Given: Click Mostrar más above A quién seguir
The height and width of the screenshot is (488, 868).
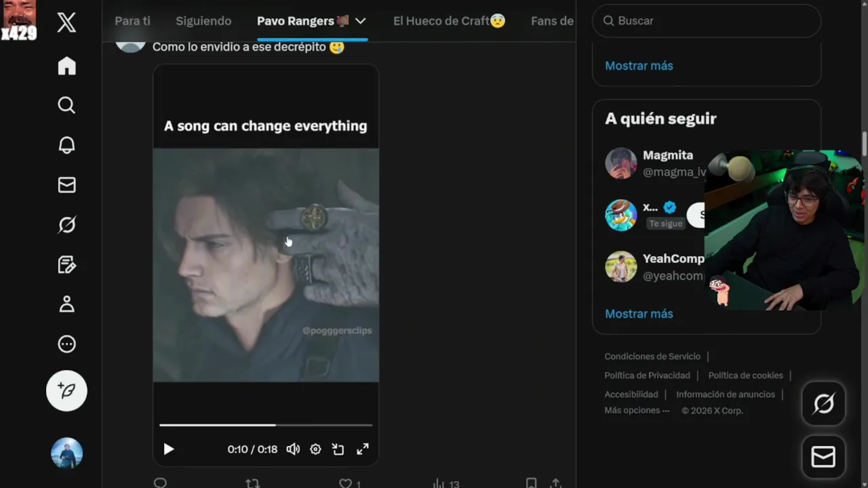Looking at the screenshot, I should tap(639, 66).
